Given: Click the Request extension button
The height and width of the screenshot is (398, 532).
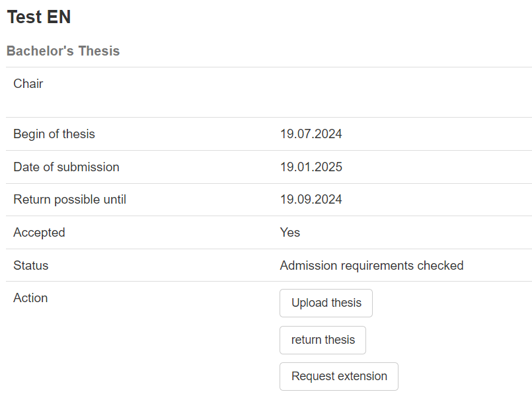Looking at the screenshot, I should [339, 376].
